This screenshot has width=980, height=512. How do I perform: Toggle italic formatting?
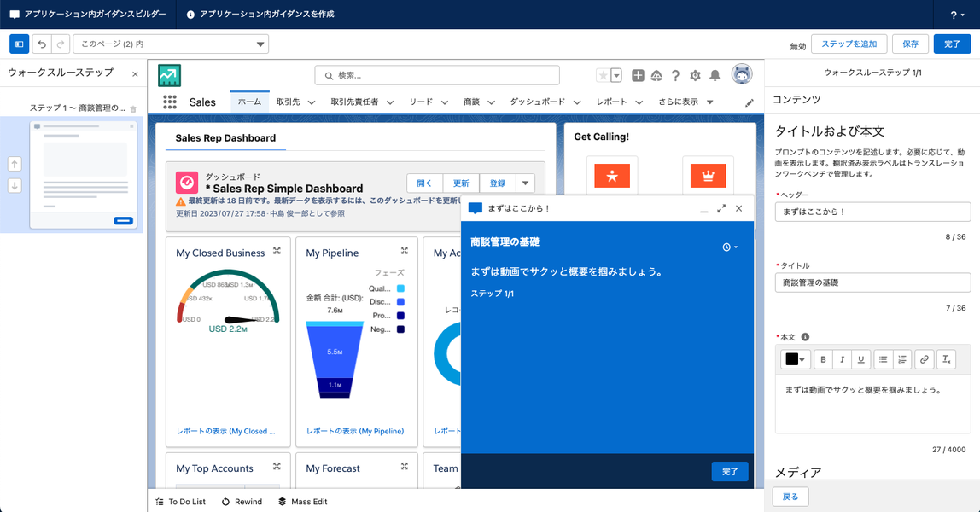tap(842, 359)
